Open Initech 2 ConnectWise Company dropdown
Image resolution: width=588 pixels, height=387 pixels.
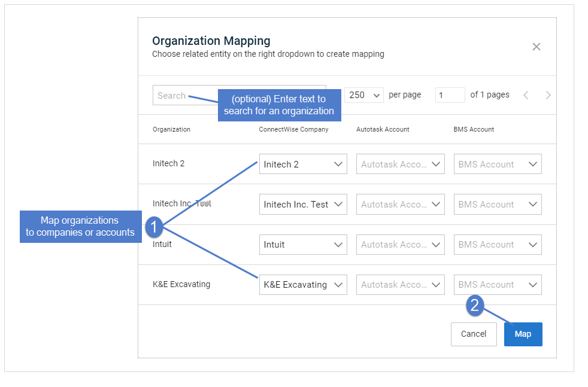point(303,164)
